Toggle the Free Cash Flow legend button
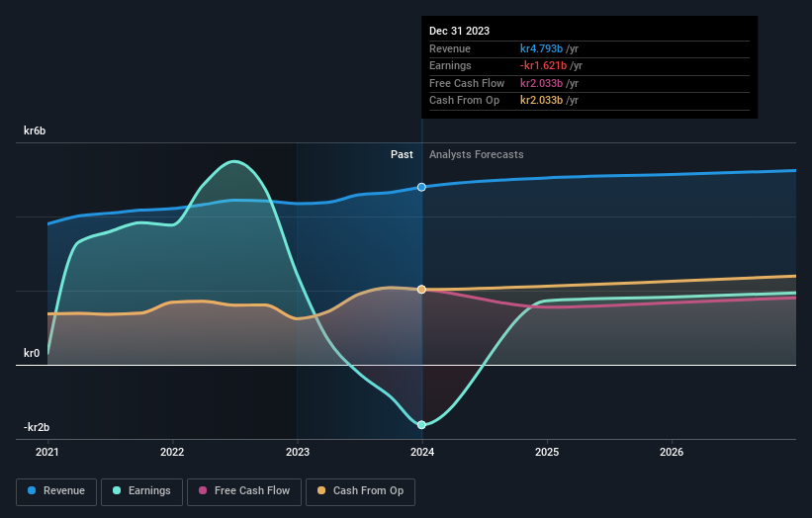 tap(244, 491)
